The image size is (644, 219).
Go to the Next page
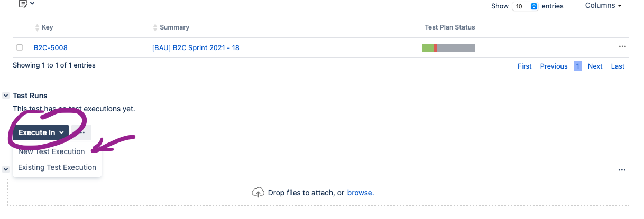[595, 66]
